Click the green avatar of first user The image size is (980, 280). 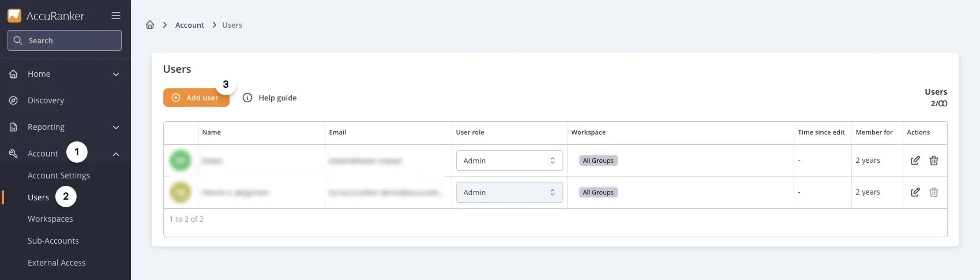click(x=181, y=160)
